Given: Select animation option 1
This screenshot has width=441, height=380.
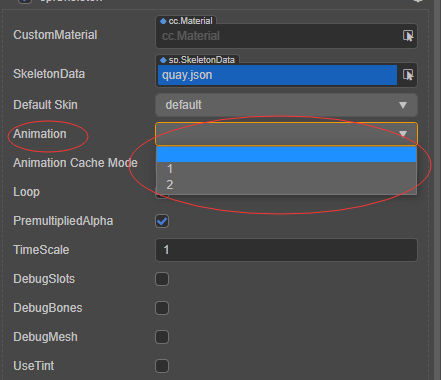Looking at the screenshot, I should pos(286,169).
